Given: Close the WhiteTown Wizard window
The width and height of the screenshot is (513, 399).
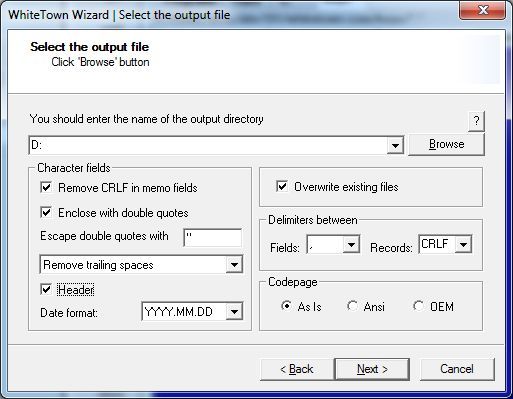Looking at the screenshot, I should [482, 10].
